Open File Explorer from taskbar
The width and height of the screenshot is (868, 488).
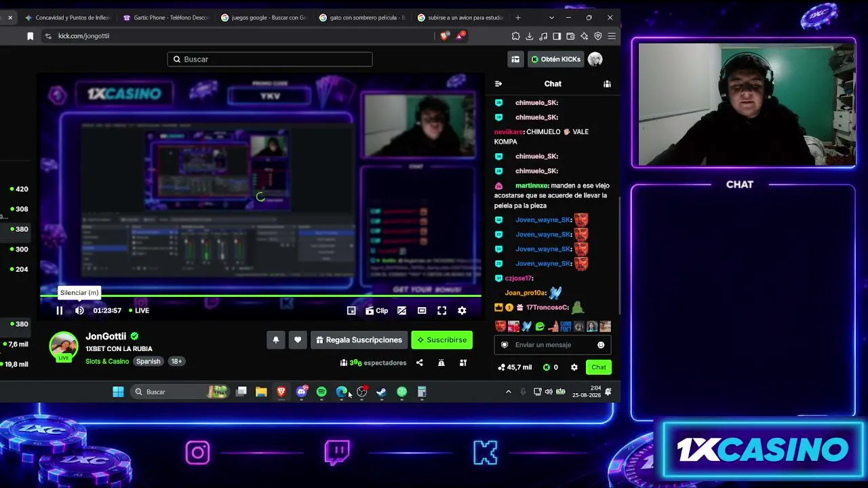click(x=261, y=392)
